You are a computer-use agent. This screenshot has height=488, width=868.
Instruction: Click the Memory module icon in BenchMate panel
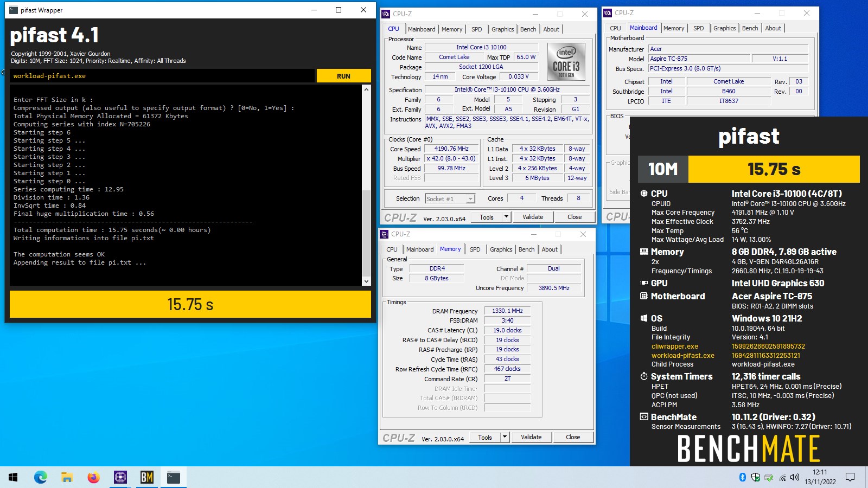coord(644,252)
